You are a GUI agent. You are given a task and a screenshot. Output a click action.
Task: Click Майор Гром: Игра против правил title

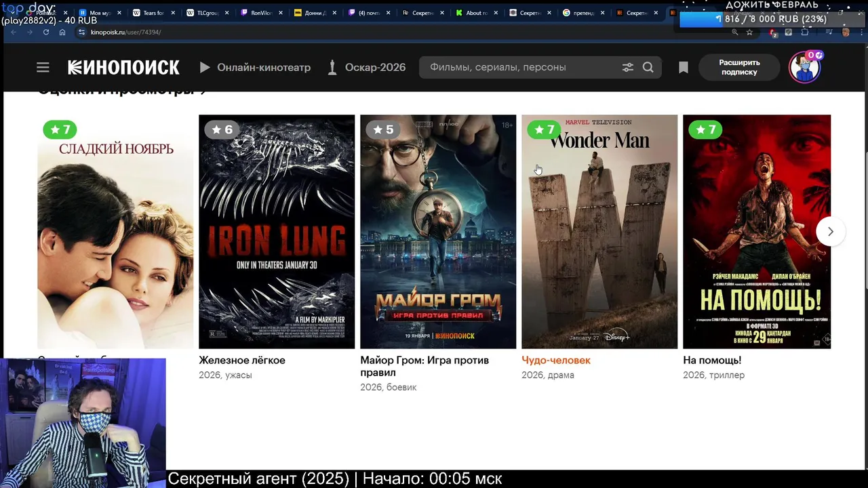pyautogui.click(x=425, y=367)
